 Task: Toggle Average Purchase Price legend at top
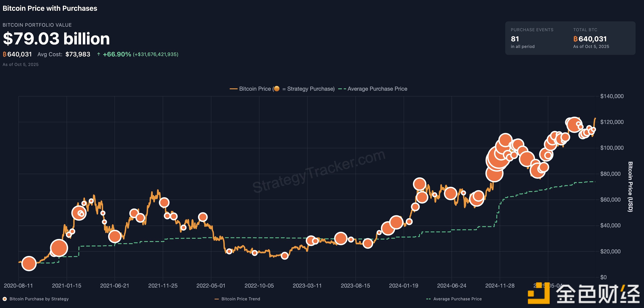point(377,89)
